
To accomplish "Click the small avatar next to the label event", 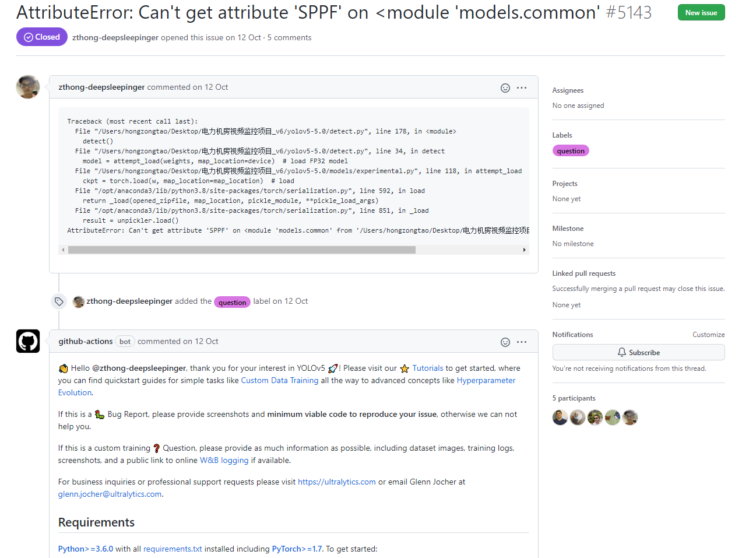I will 78,301.
